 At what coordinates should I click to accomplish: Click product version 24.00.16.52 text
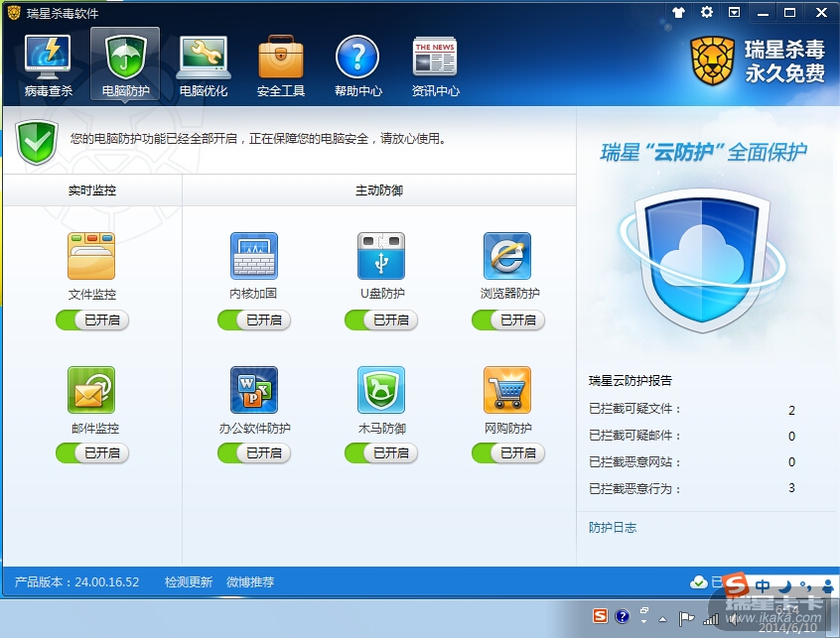76,581
